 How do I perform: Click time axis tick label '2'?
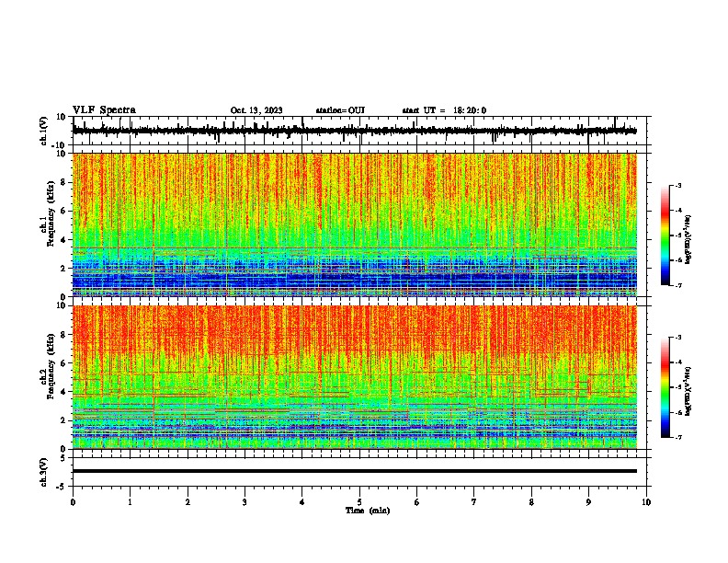coord(188,502)
